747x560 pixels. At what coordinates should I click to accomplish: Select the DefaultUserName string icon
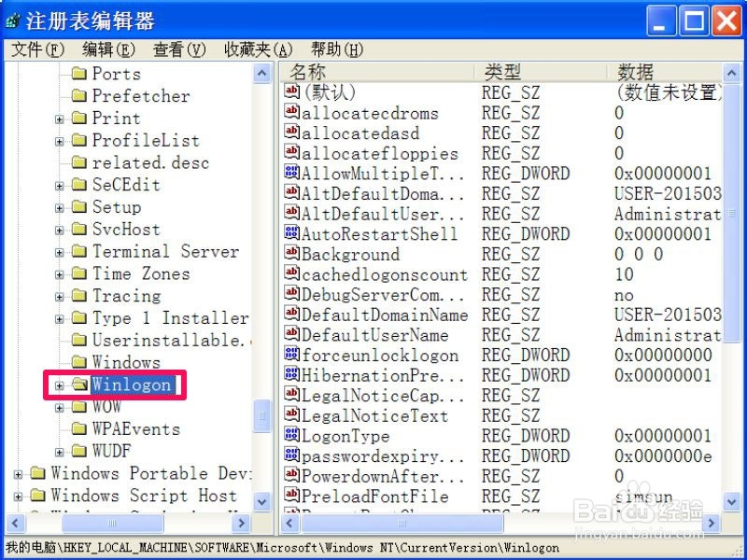(291, 335)
